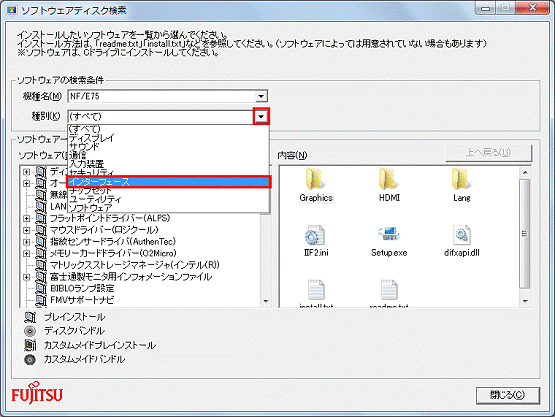
Task: Click the メモリーカードドライバー(O2Micro) software icon
Action: coord(41,253)
